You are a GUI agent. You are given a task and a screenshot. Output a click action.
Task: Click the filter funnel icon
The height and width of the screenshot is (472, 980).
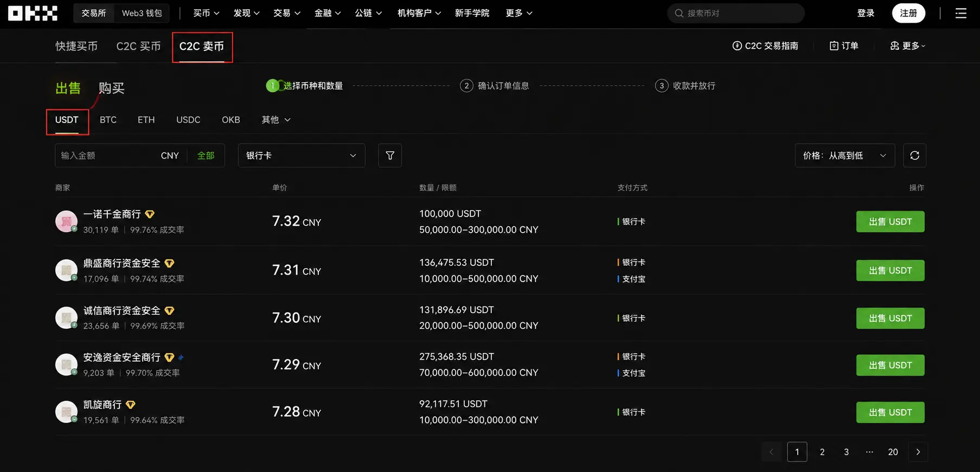click(x=390, y=156)
